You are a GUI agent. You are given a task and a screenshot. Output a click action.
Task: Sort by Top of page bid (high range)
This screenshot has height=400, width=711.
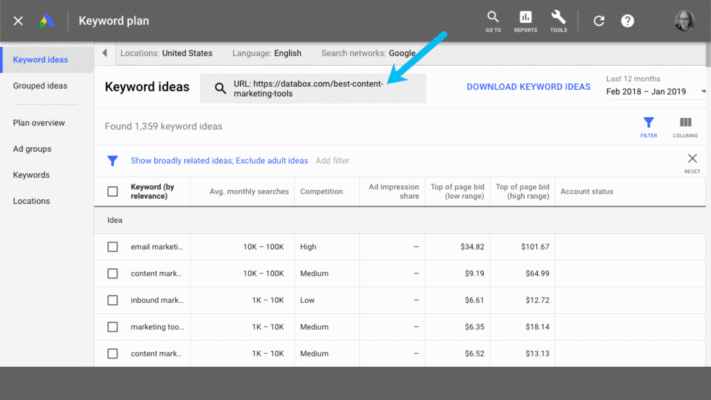522,191
